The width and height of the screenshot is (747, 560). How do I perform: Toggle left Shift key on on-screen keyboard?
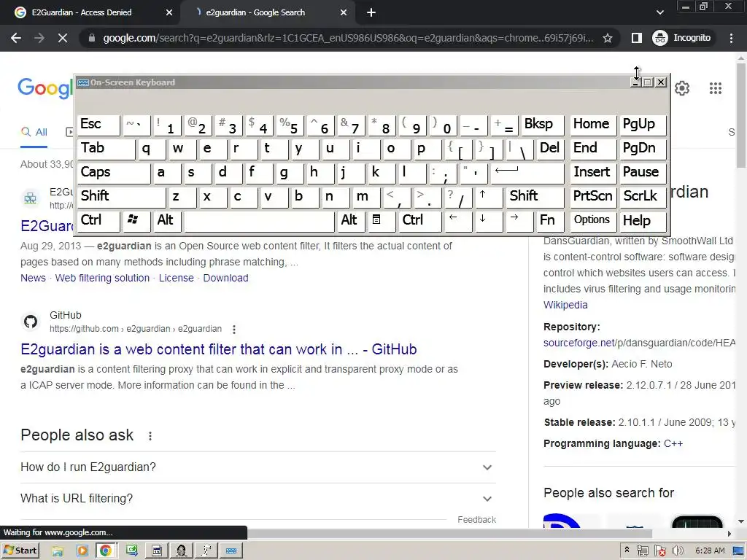[121, 196]
